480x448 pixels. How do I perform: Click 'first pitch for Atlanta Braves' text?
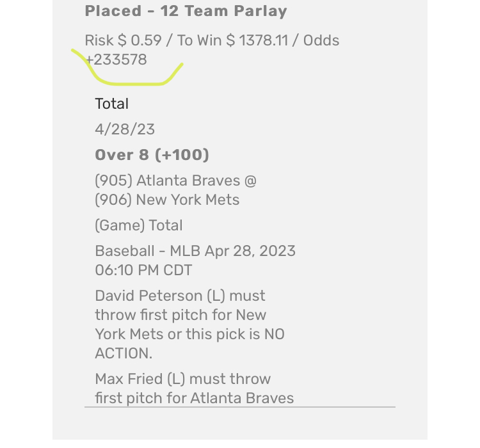194,398
